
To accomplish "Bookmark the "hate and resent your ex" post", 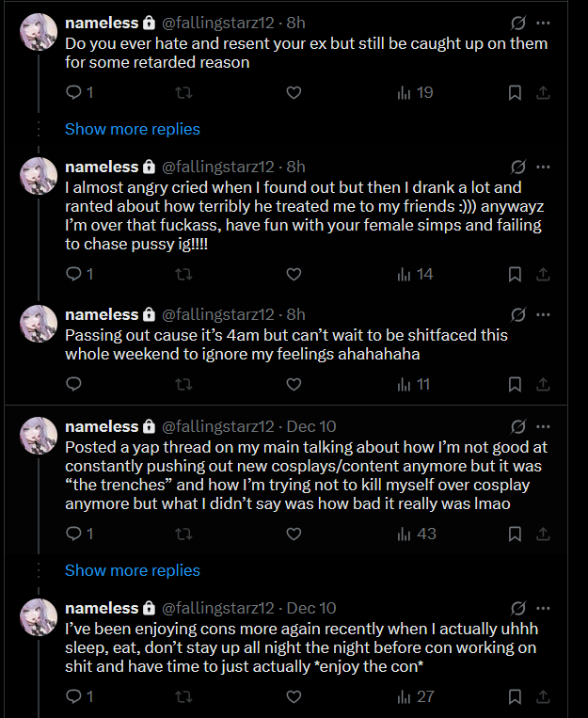I will coord(515,92).
